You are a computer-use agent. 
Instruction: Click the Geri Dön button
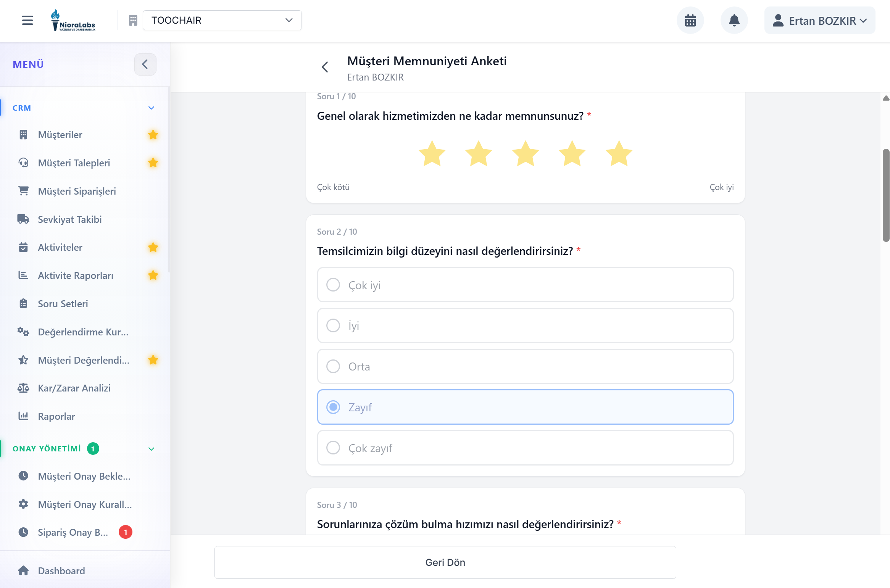point(445,562)
